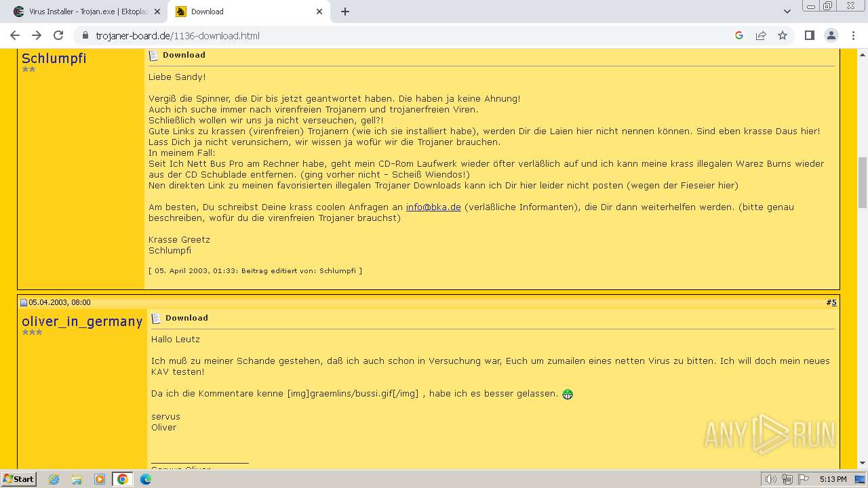Click the post icon in oliver_in_germany's post
Viewport: 868px width, 488px height.
pos(156,318)
